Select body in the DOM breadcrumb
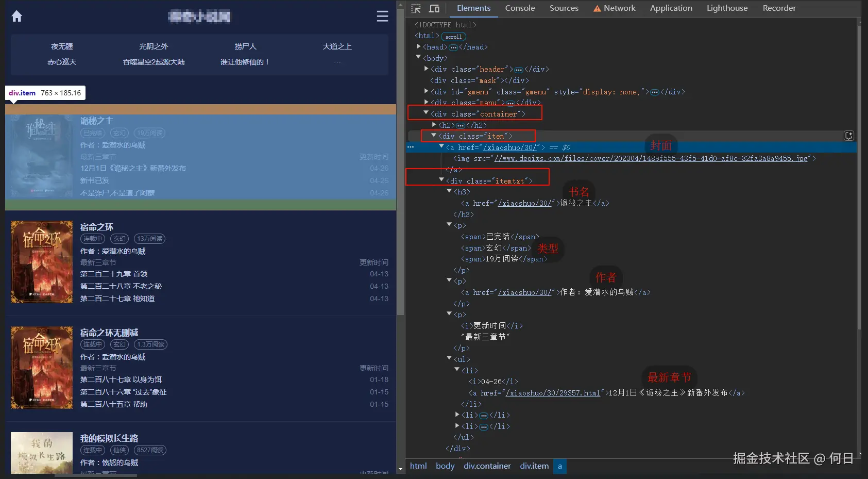 pyautogui.click(x=445, y=466)
